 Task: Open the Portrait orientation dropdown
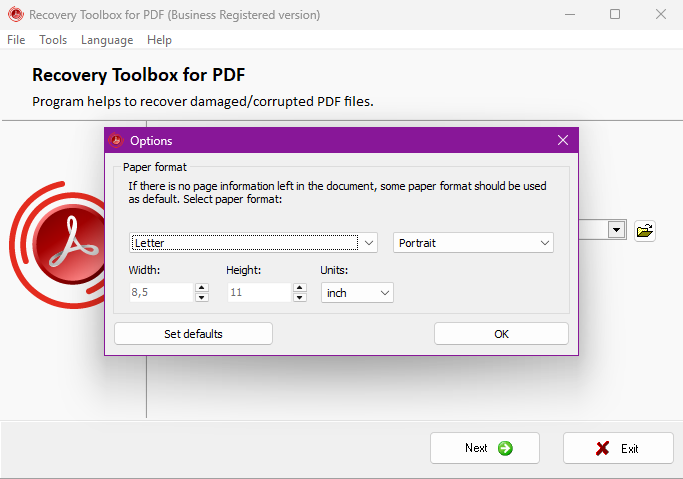[473, 243]
